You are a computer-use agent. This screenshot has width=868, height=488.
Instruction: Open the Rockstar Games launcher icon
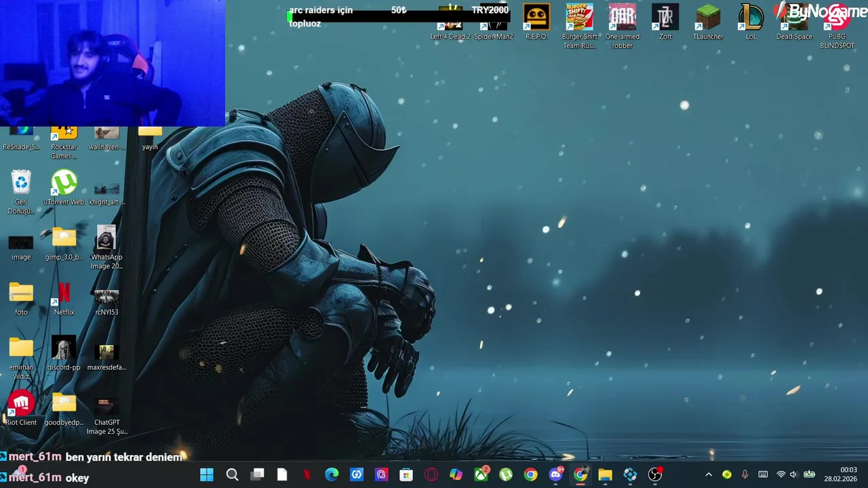click(64, 143)
